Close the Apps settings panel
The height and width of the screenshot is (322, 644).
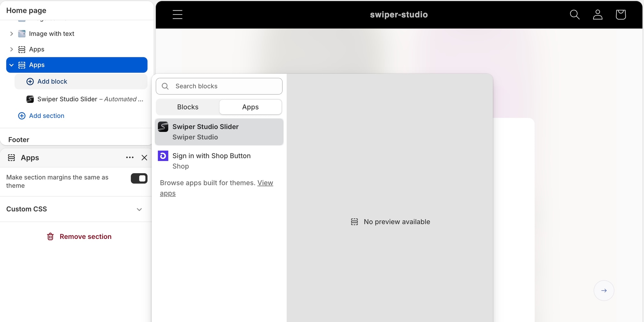(x=144, y=157)
